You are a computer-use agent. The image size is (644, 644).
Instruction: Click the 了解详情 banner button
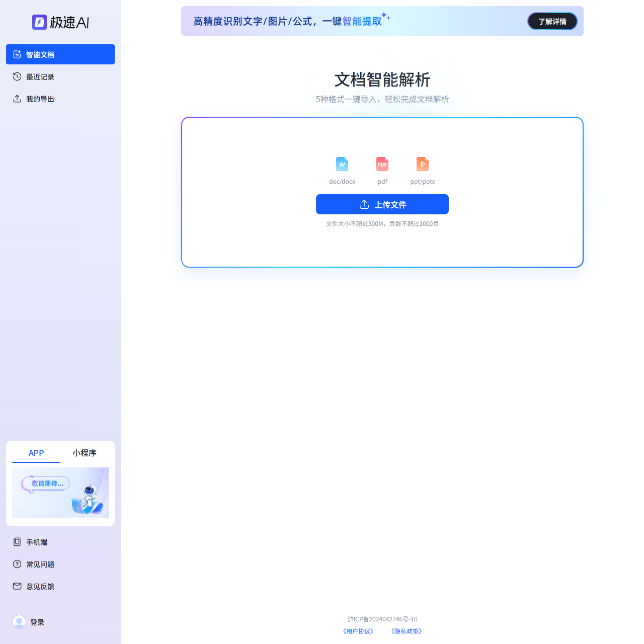point(552,21)
